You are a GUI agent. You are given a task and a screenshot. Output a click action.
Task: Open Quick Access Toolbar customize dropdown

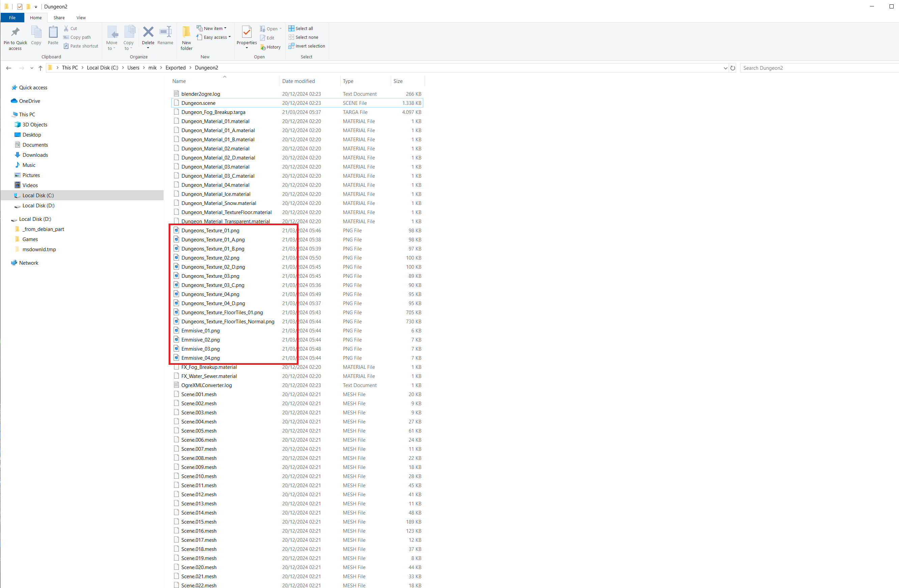(36, 7)
